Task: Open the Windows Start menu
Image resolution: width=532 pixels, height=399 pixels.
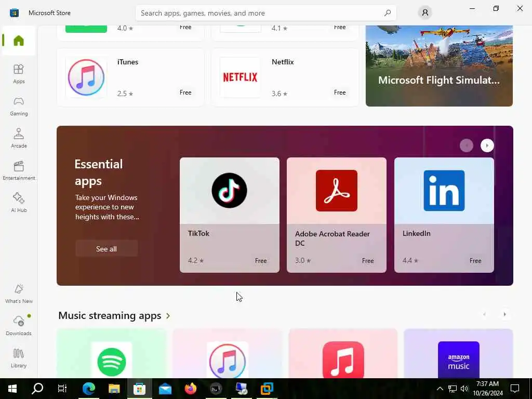Action: point(12,389)
